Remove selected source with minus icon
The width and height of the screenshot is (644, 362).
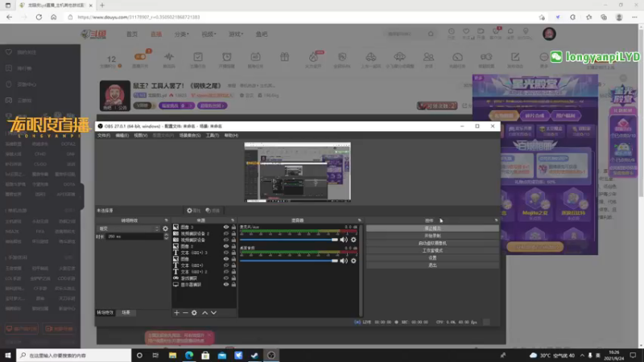point(185,313)
